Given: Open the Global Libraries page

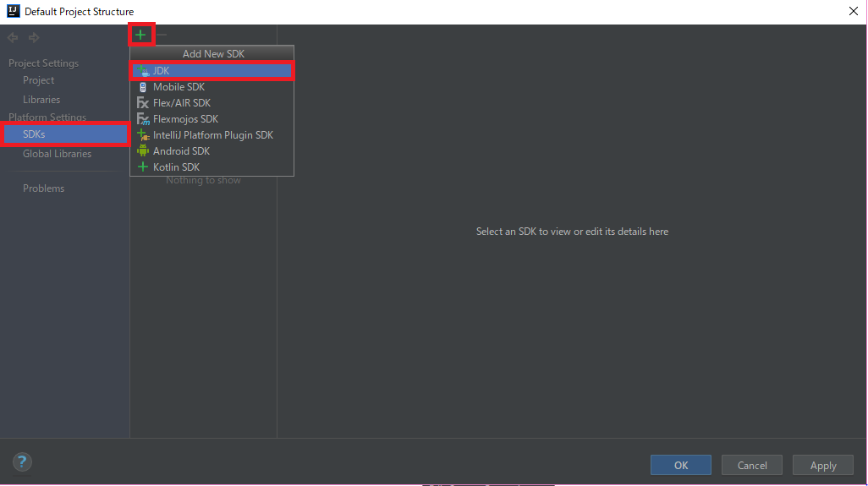Looking at the screenshot, I should [x=57, y=154].
